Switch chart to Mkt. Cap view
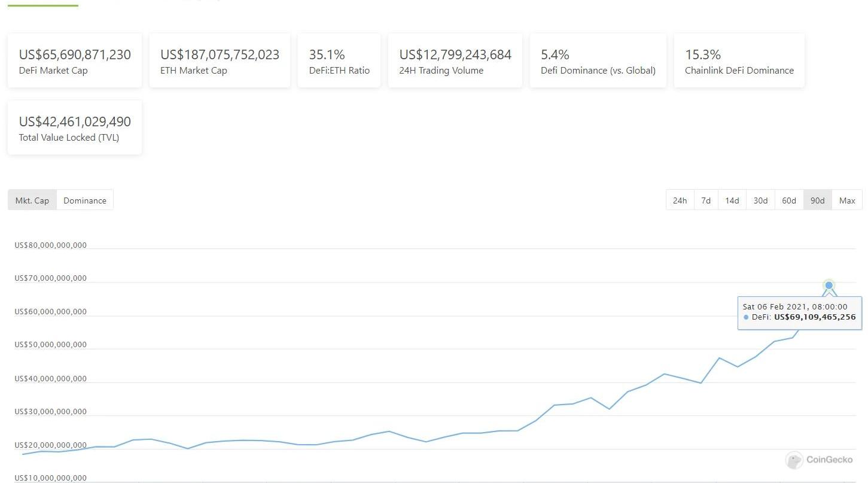This screenshot has width=868, height=483. (x=32, y=201)
